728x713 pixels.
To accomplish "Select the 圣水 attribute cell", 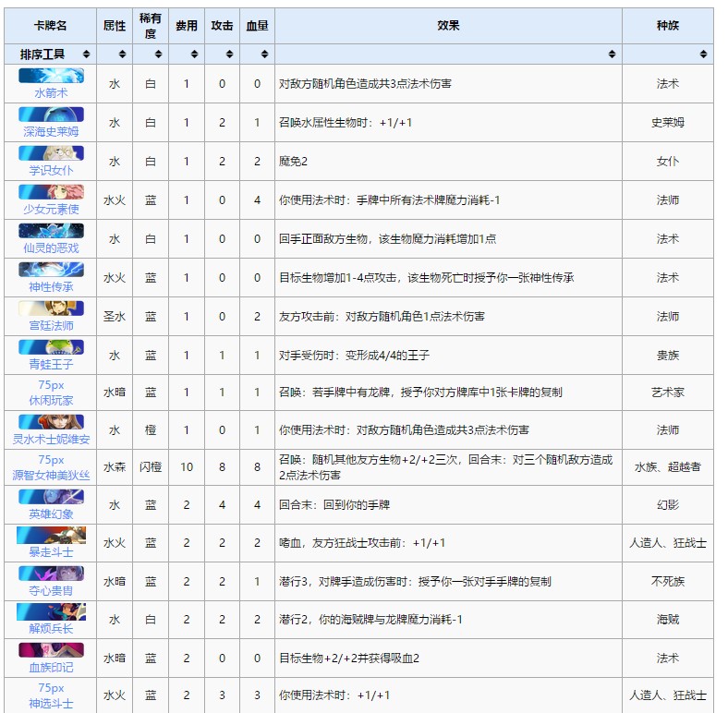I will pyautogui.click(x=115, y=317).
